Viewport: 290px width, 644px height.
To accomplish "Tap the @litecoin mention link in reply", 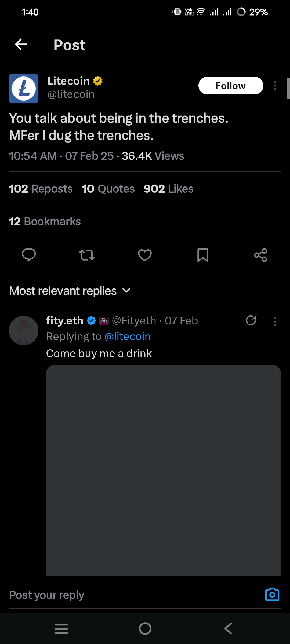I will coord(127,336).
